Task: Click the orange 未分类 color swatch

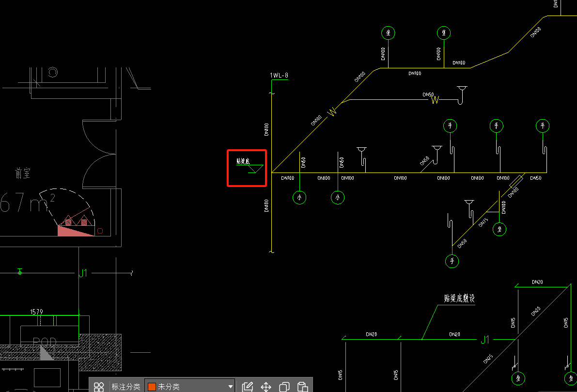Action: point(152,387)
